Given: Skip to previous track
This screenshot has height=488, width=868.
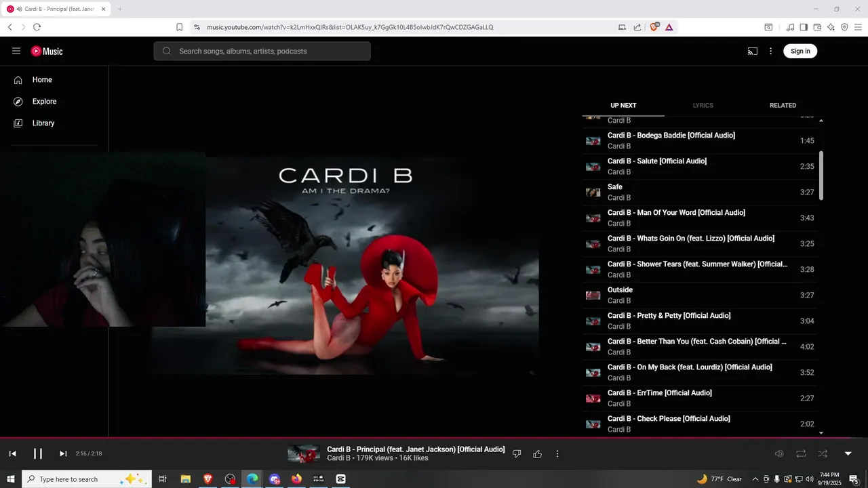Looking at the screenshot, I should 12,453.
